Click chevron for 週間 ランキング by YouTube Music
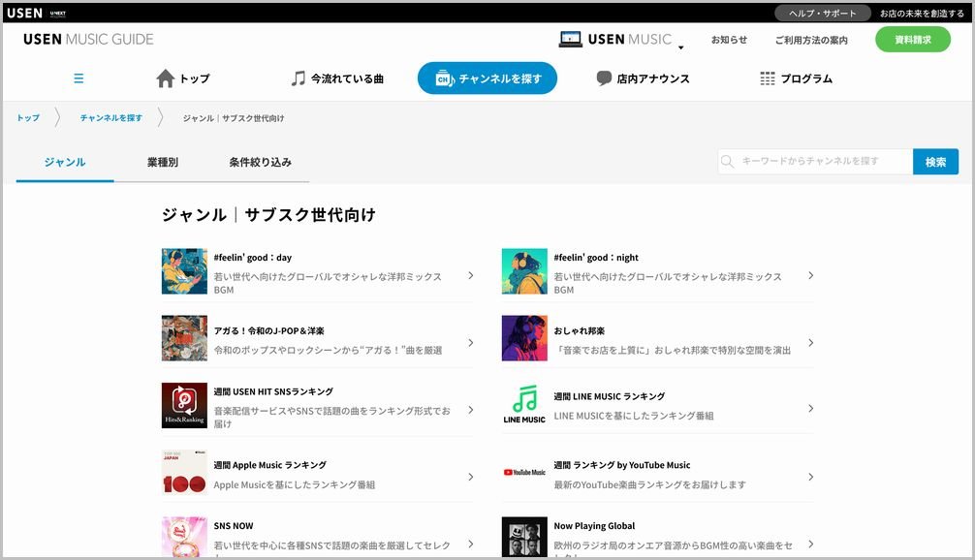The width and height of the screenshot is (975, 560). pos(811,477)
